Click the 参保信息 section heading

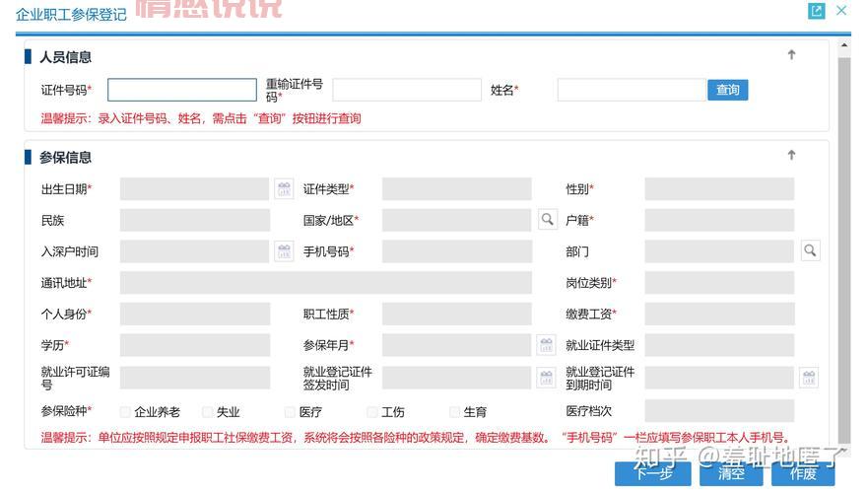coord(65,158)
